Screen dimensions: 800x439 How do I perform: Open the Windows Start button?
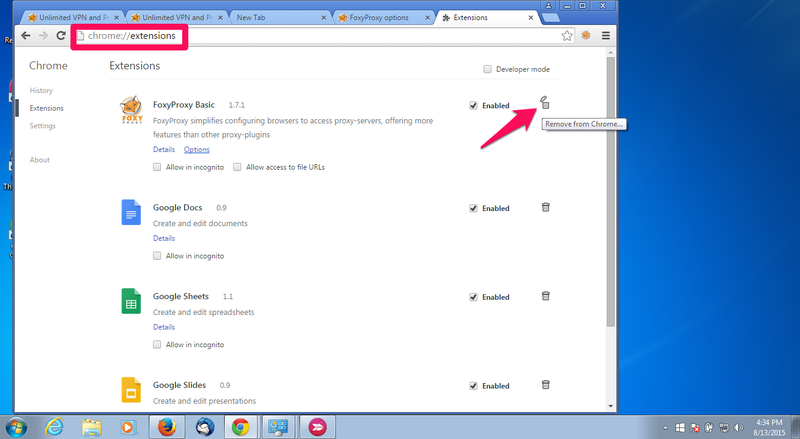click(x=15, y=427)
